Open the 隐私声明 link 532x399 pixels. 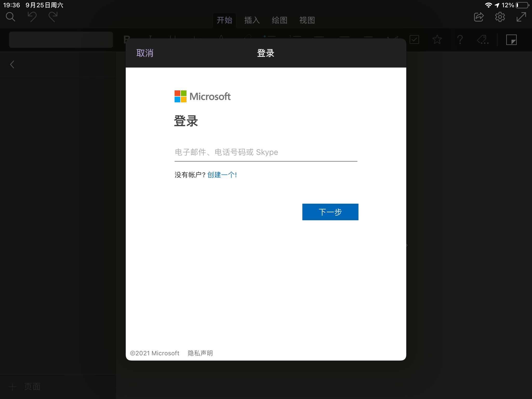pyautogui.click(x=200, y=353)
